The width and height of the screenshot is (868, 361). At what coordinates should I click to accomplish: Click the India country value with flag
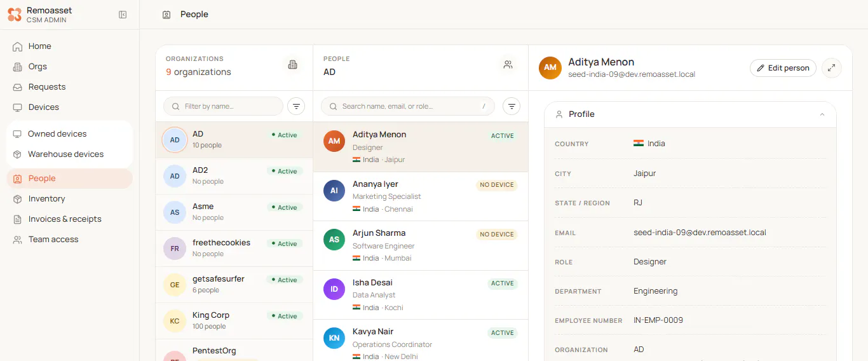pyautogui.click(x=649, y=144)
